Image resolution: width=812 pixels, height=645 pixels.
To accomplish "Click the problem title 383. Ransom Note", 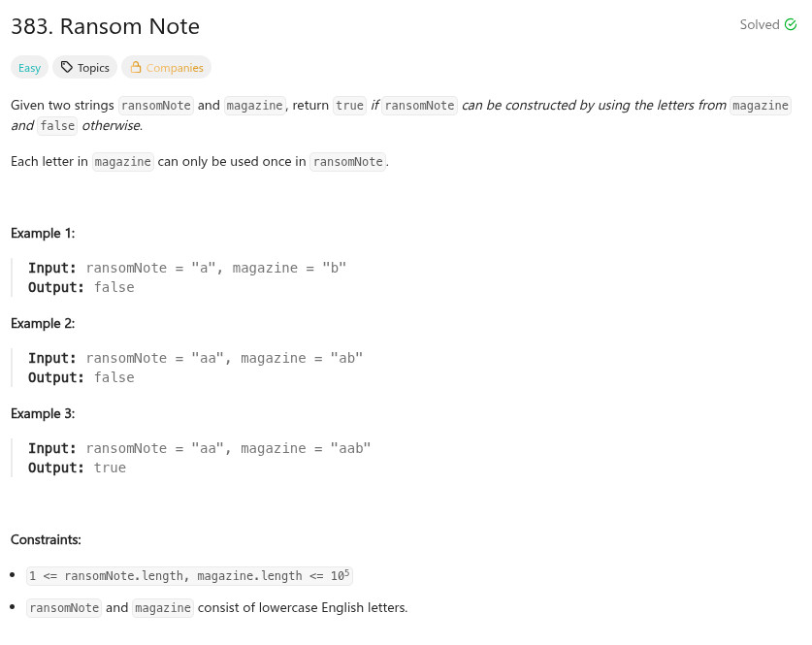I will pos(105,26).
